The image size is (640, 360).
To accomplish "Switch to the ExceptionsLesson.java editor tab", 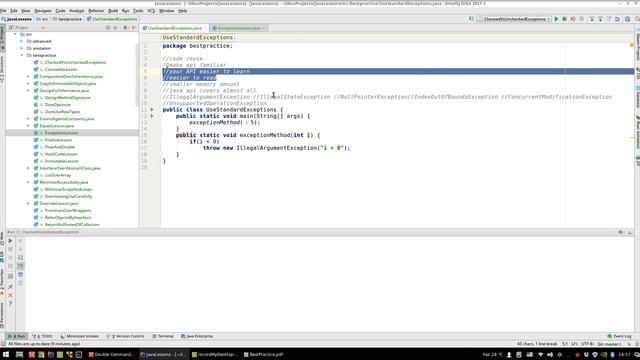I will (x=239, y=28).
